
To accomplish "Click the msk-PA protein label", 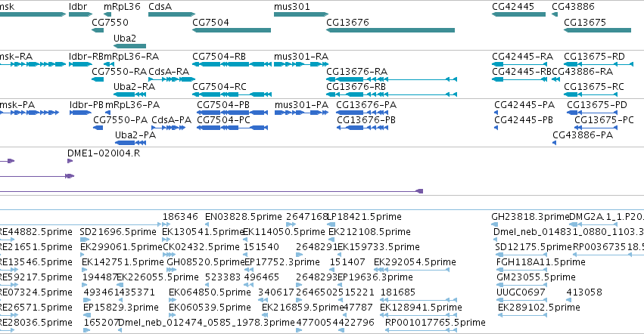I will 17,104.
